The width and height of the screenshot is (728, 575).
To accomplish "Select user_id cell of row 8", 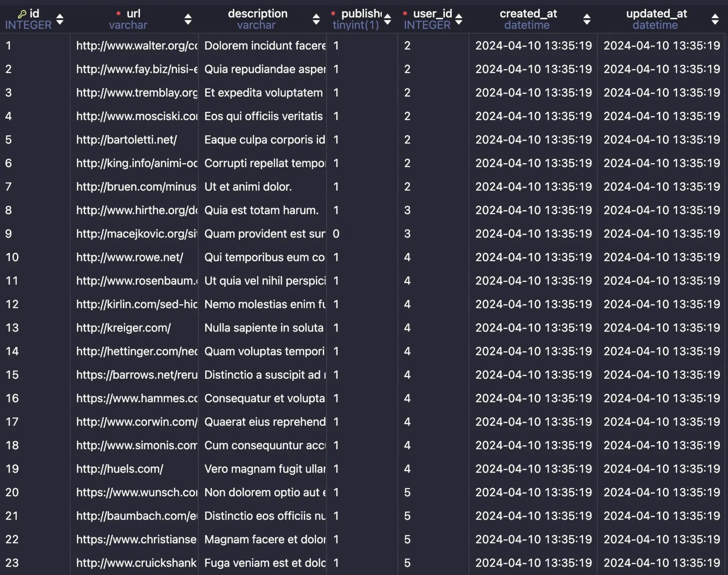I will point(407,210).
